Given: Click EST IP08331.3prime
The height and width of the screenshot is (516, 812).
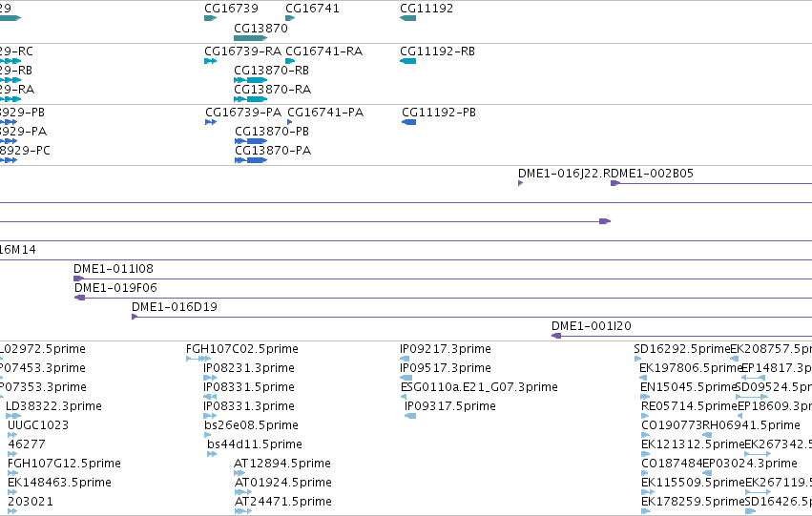Looking at the screenshot, I should tap(249, 406).
